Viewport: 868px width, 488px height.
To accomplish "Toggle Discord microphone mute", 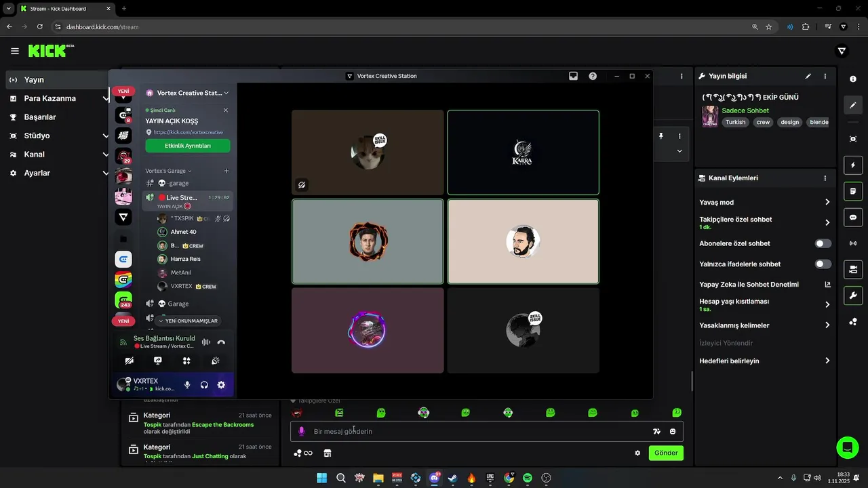I will [x=187, y=385].
